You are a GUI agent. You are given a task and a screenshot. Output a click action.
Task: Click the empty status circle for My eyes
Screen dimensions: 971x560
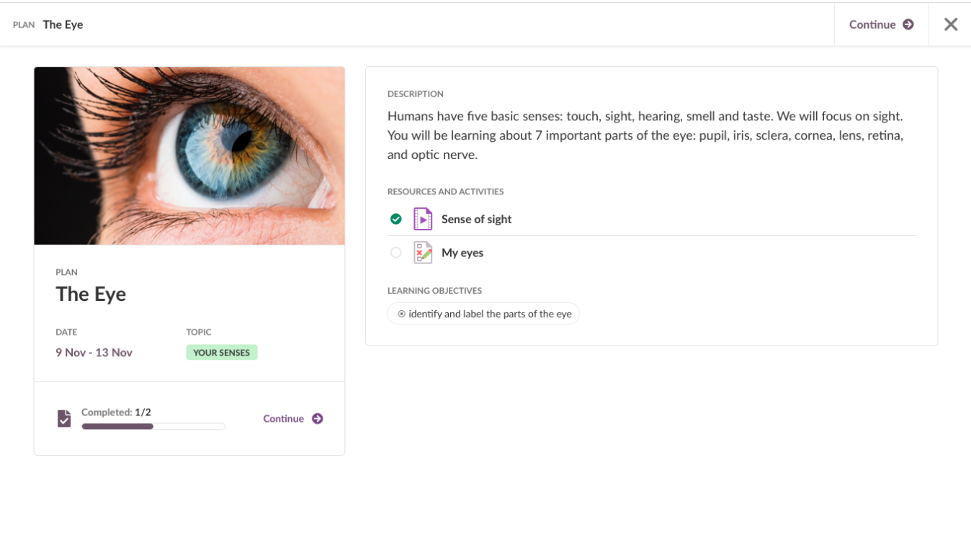(x=395, y=253)
